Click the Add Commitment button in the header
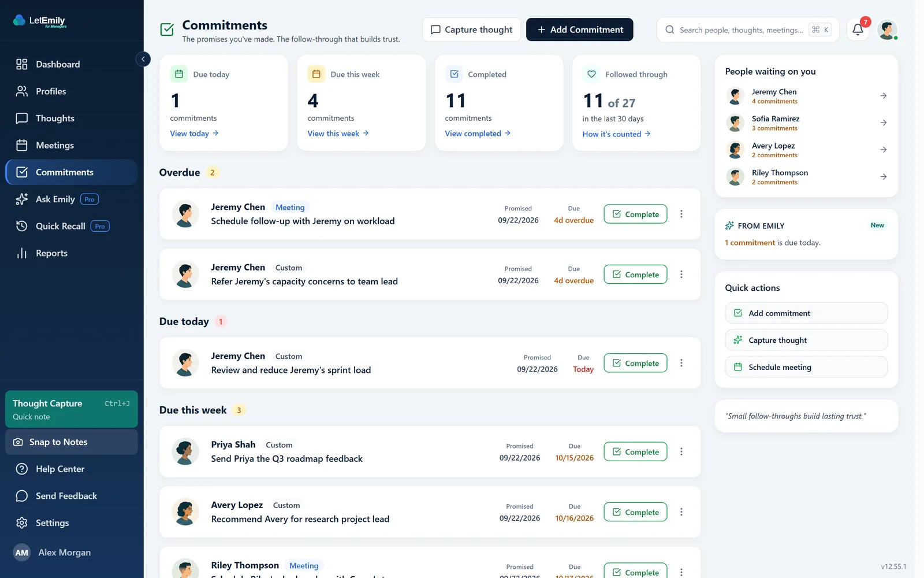This screenshot has height=578, width=924. click(579, 29)
